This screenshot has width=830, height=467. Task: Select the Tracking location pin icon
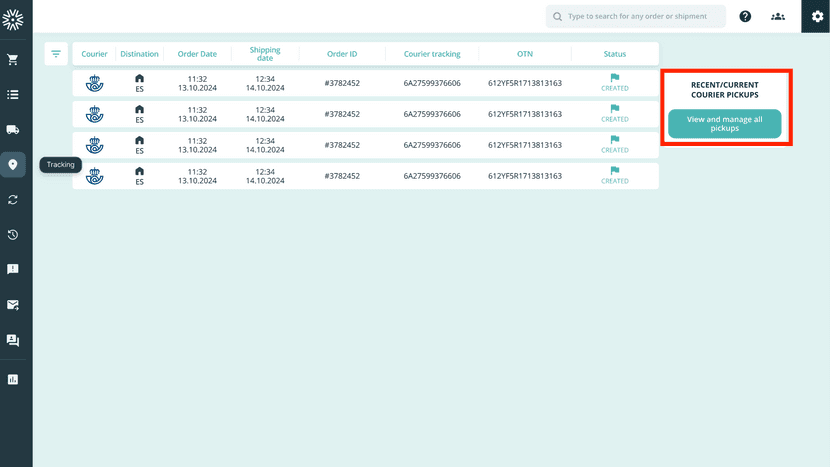click(13, 165)
